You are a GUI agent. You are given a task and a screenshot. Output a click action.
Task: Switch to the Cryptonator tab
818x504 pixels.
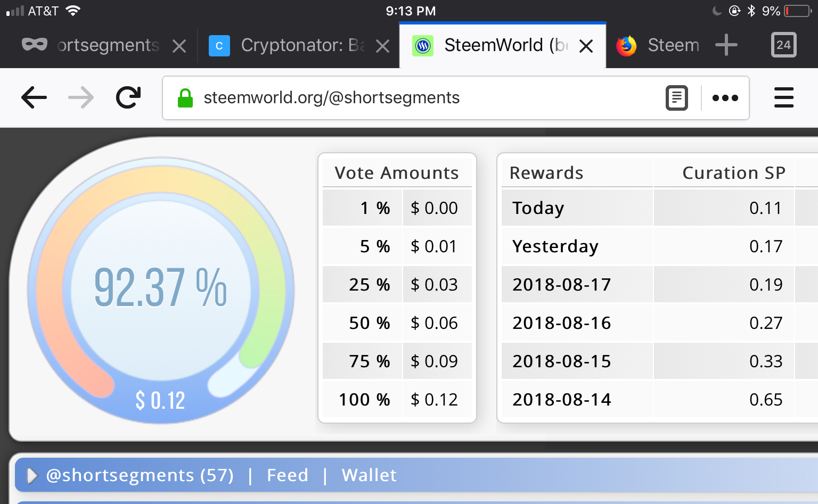[298, 46]
